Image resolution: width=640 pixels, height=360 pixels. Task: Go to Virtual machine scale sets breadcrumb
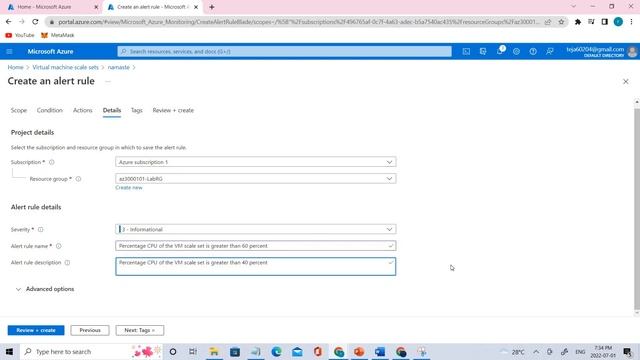pos(66,67)
